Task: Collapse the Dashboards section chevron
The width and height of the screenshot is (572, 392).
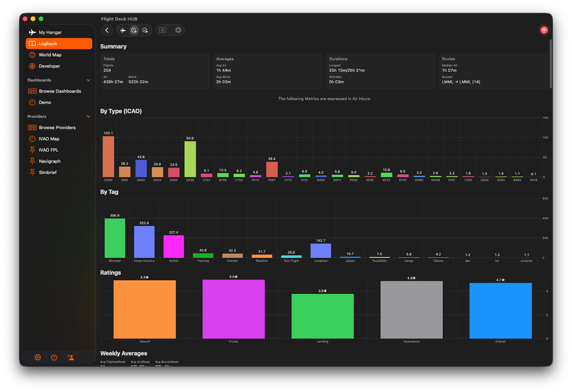Action: point(88,80)
